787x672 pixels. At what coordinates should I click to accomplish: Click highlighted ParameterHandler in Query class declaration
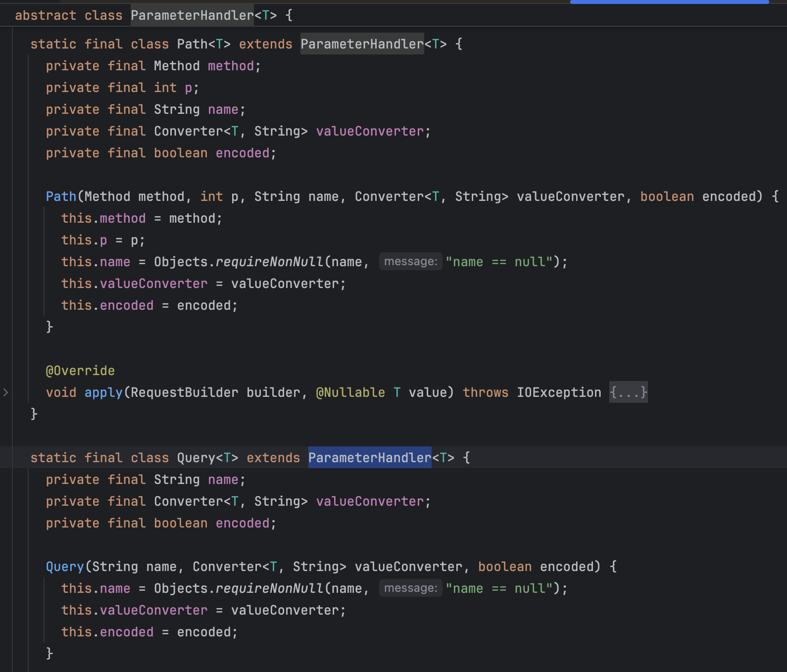pyautogui.click(x=370, y=458)
